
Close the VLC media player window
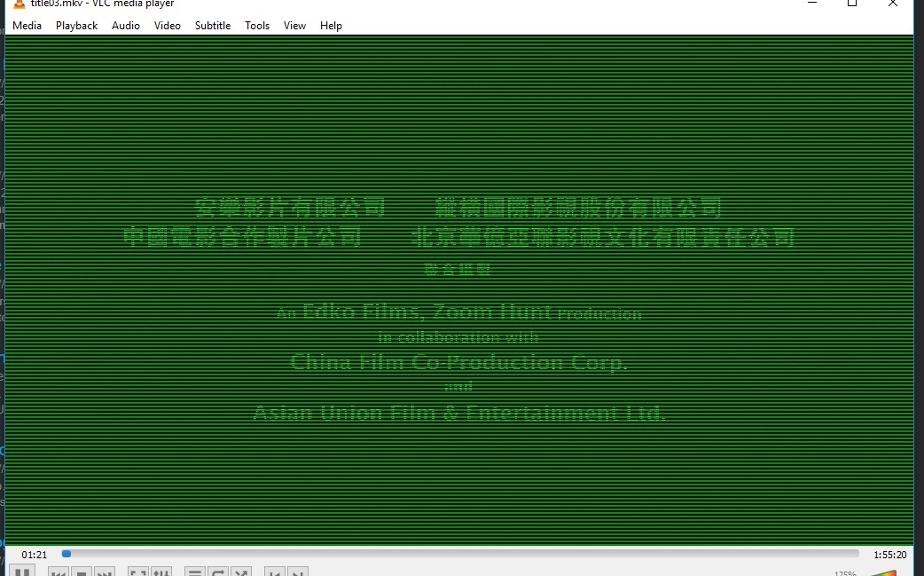893,3
